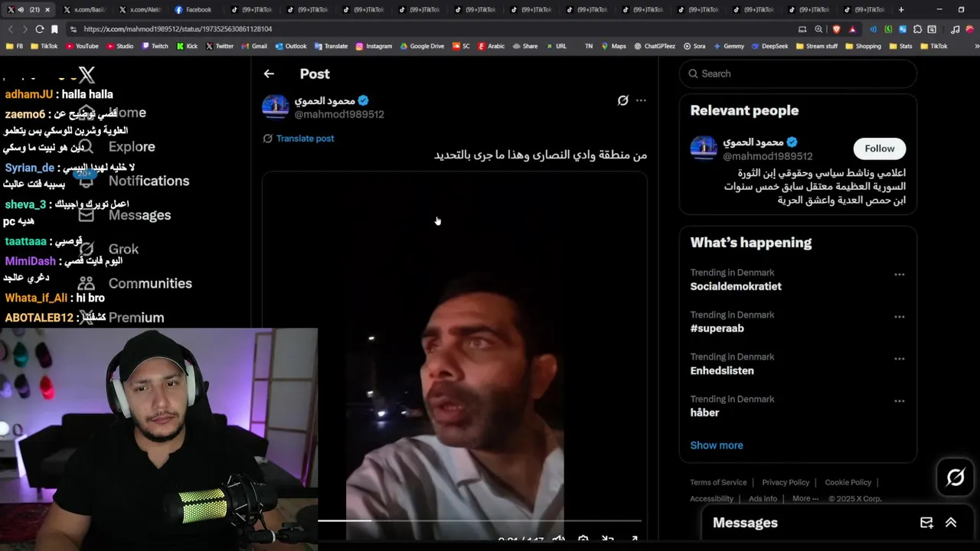Open the Stats bookmark folder

900,46
